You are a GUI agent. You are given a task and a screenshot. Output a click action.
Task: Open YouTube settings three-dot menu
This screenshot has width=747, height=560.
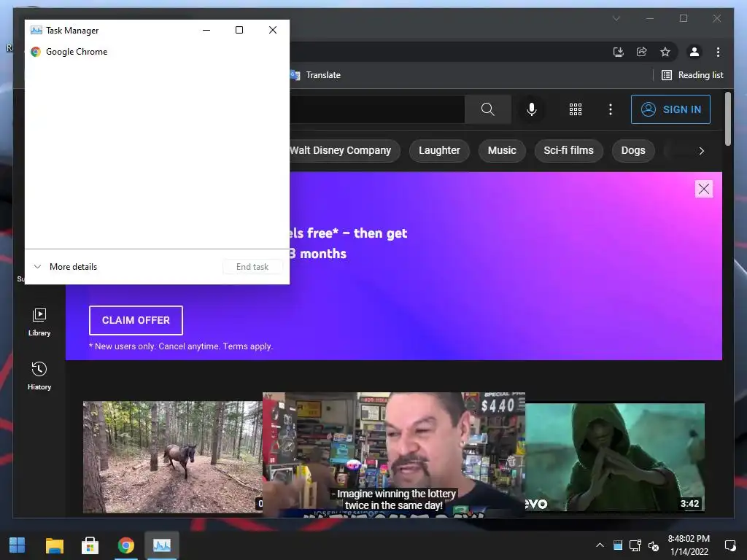pyautogui.click(x=611, y=109)
